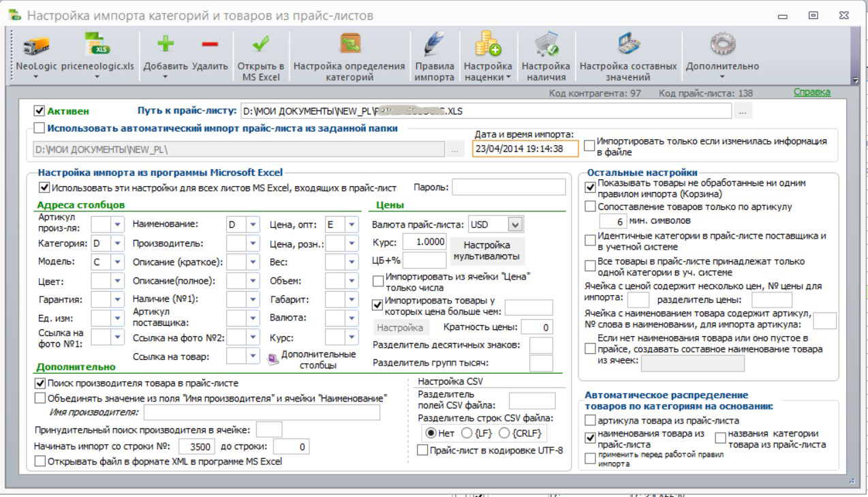This screenshot has height=497, width=868.
Task: Select the priceneologic.xls file icon
Action: pos(99,45)
